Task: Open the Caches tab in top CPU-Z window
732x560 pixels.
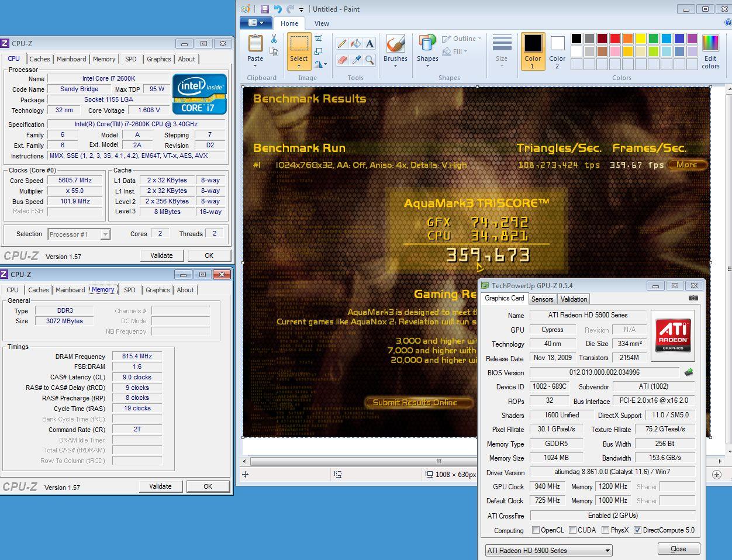Action: 40,59
